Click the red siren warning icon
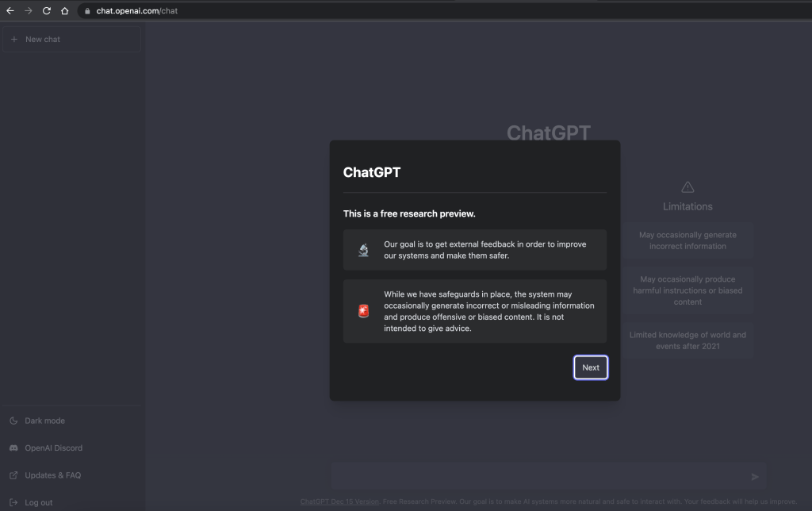The height and width of the screenshot is (511, 812). click(363, 311)
